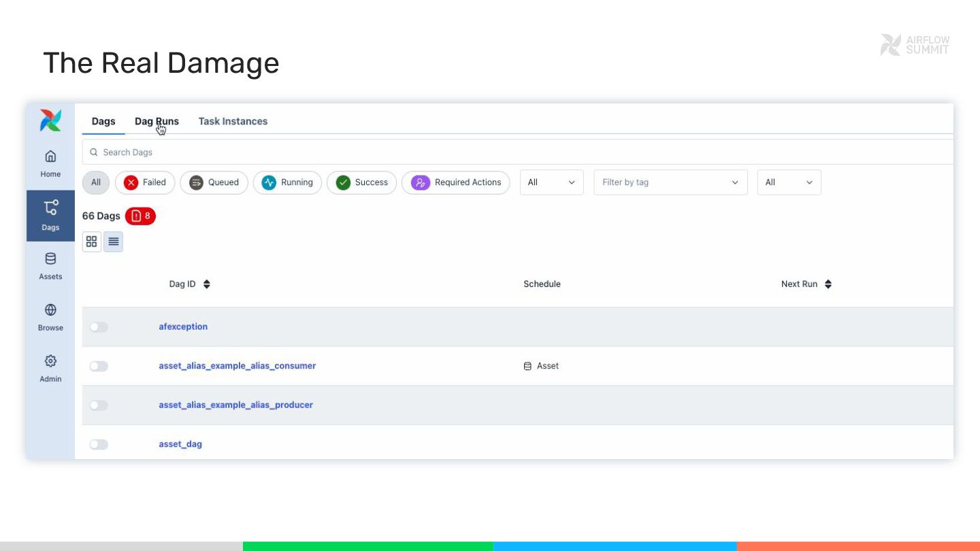
Task: Filter dags by Failed status
Action: point(145,182)
